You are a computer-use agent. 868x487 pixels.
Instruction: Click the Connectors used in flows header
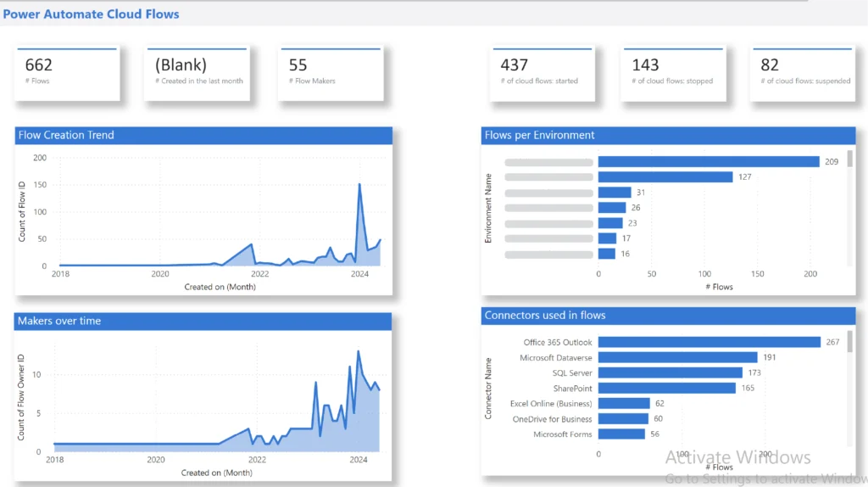point(668,316)
